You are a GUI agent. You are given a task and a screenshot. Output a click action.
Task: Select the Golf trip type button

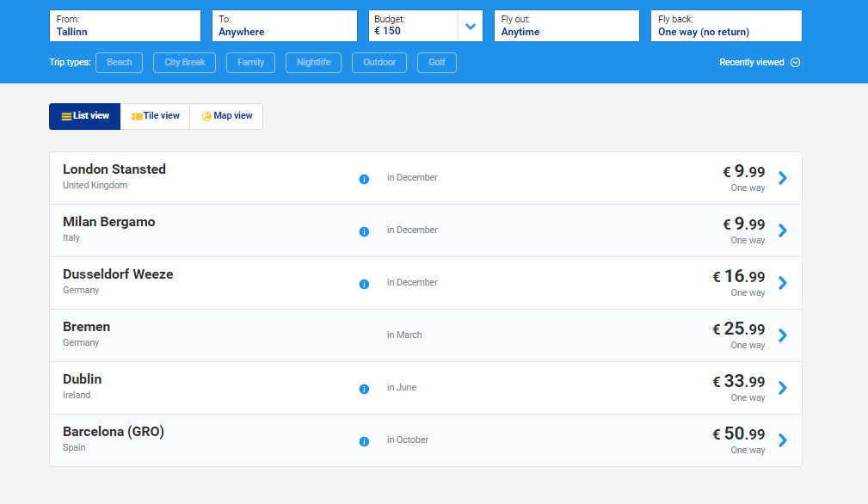tap(436, 63)
